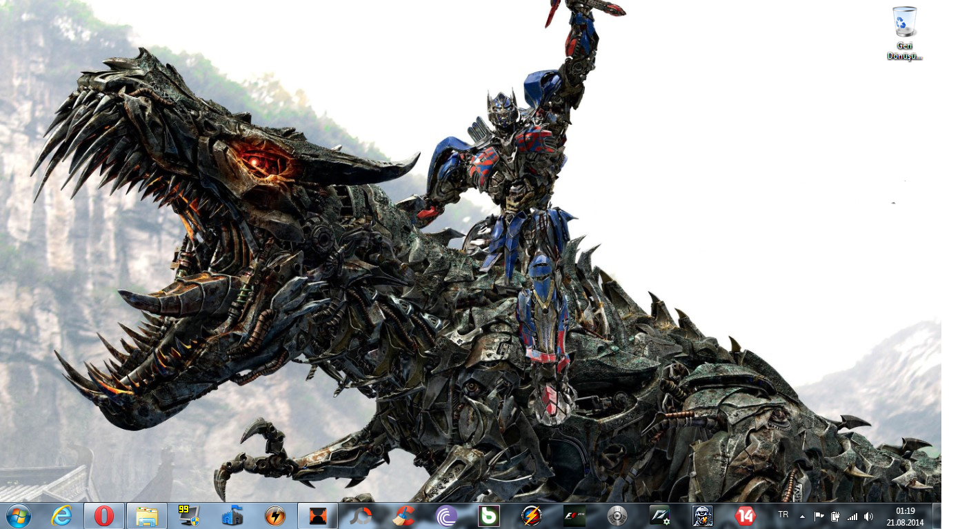Open the Opera browser taskbar icon
Image resolution: width=980 pixels, height=529 pixels.
point(104,515)
